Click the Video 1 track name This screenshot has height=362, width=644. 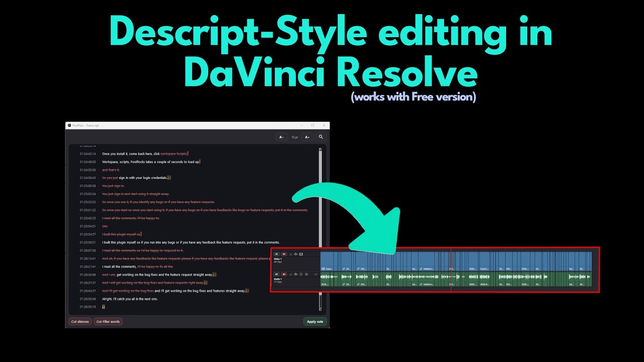tap(278, 259)
